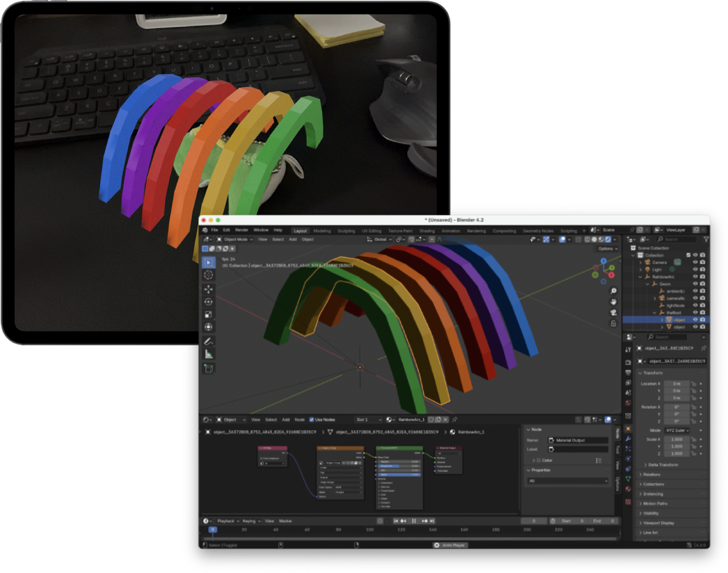Viewport: 728px width, 573px height.
Task: Toggle camera view with camera icon
Action: coord(613,313)
